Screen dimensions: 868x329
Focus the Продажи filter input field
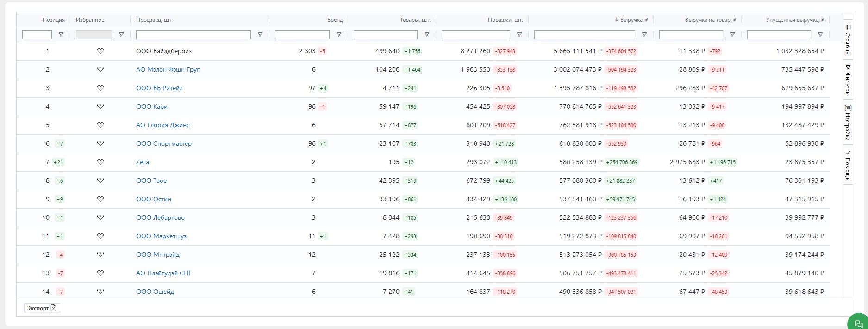pyautogui.click(x=476, y=35)
